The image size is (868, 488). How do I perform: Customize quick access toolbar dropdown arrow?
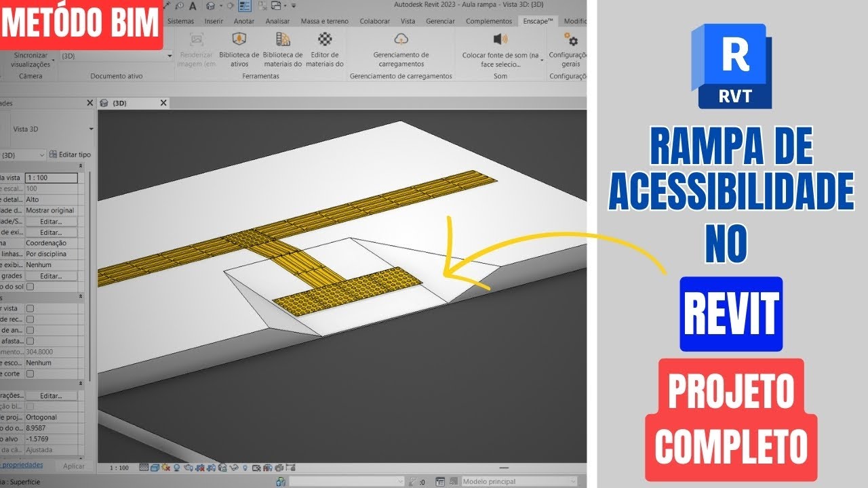point(294,6)
